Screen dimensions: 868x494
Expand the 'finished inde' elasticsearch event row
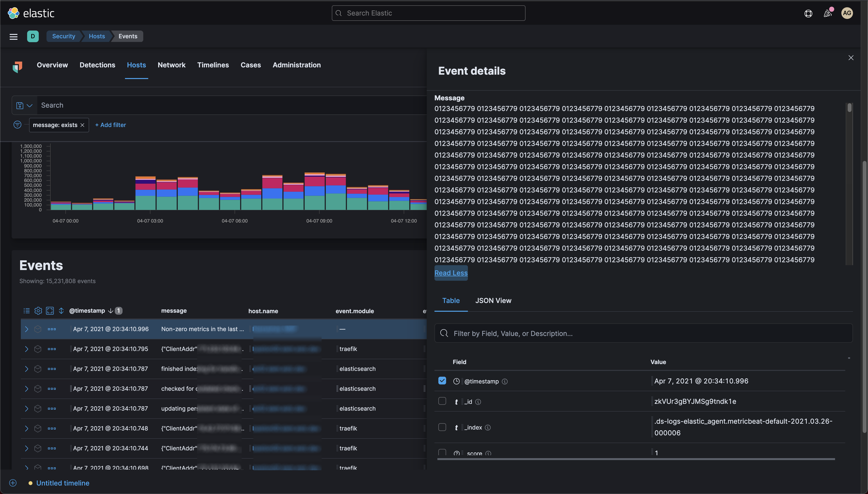click(x=26, y=369)
